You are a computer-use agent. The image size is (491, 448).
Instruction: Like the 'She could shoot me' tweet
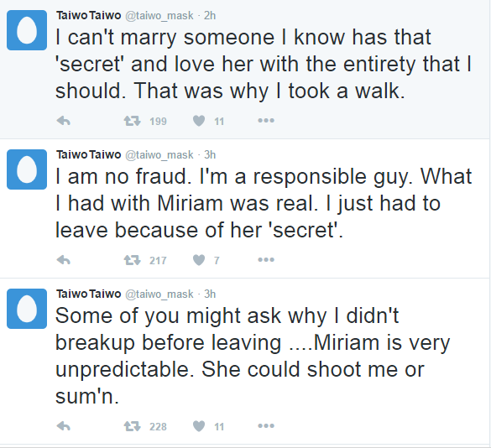(x=199, y=426)
